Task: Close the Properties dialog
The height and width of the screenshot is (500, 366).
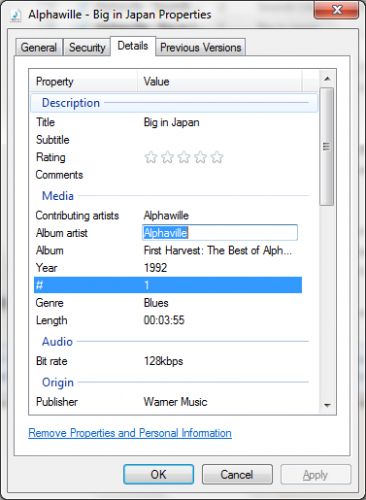Action: tap(336, 10)
